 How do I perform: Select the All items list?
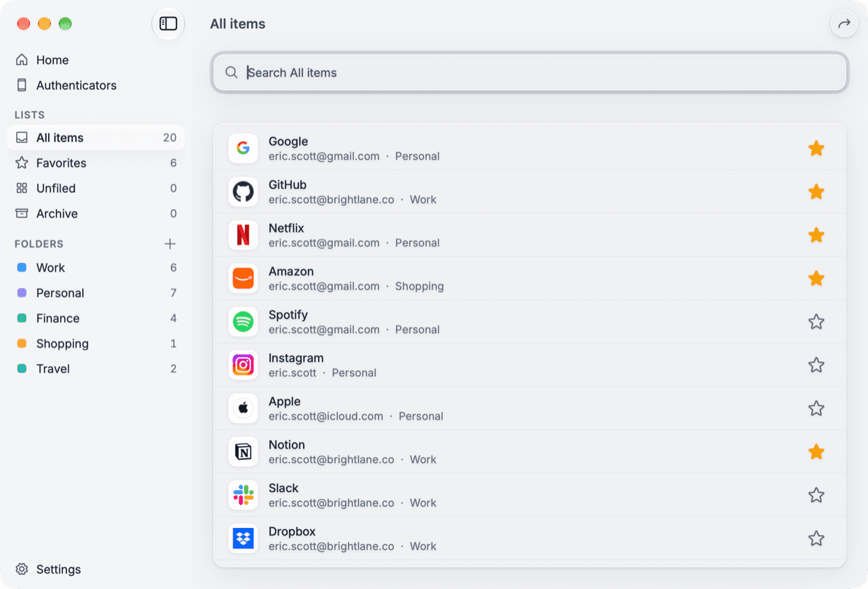coord(96,138)
